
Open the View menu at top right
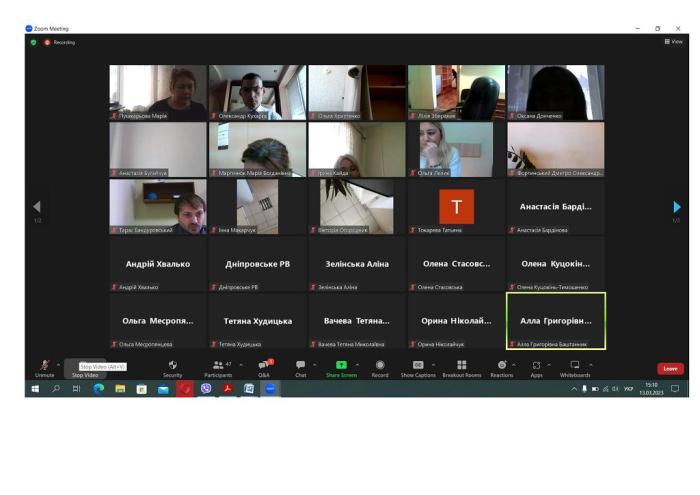pos(674,42)
